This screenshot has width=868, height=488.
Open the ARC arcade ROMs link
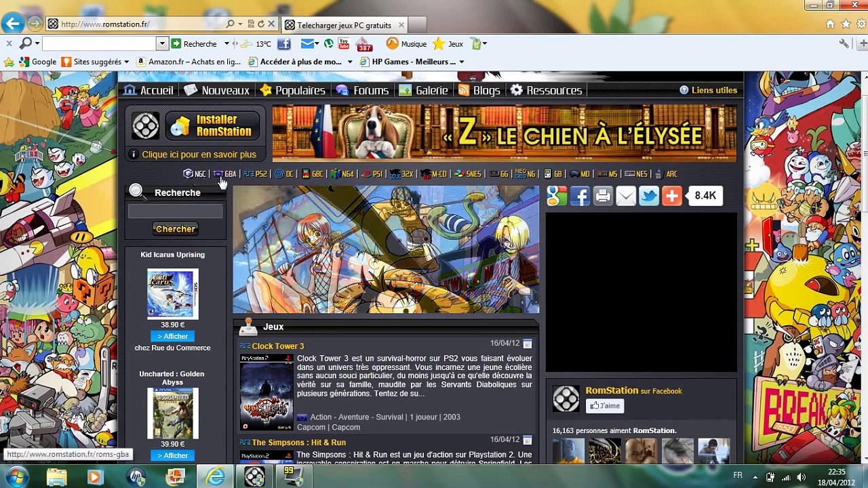(666, 174)
